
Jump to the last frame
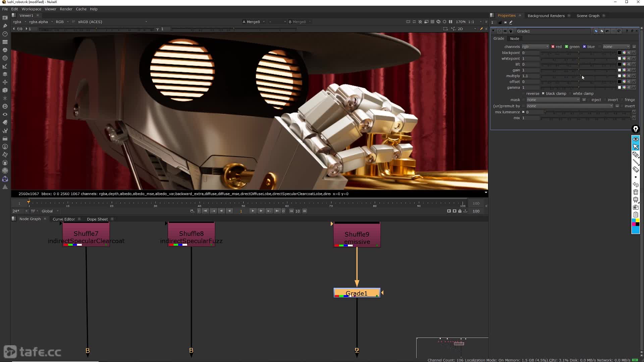click(x=277, y=211)
